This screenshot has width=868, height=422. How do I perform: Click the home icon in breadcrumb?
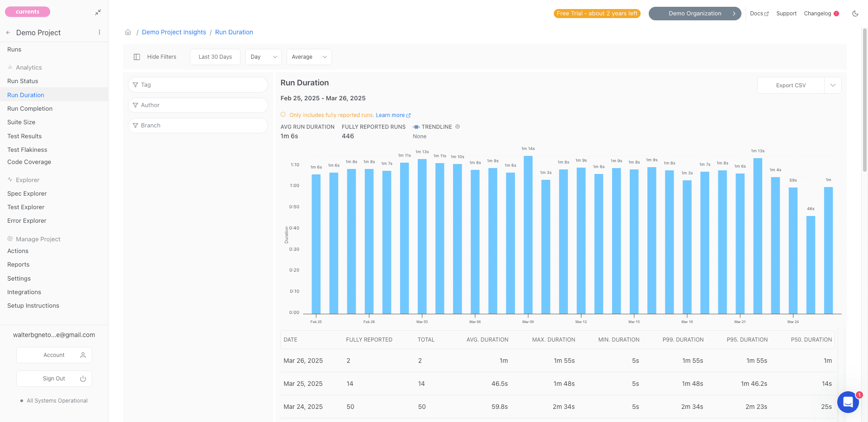tap(128, 32)
